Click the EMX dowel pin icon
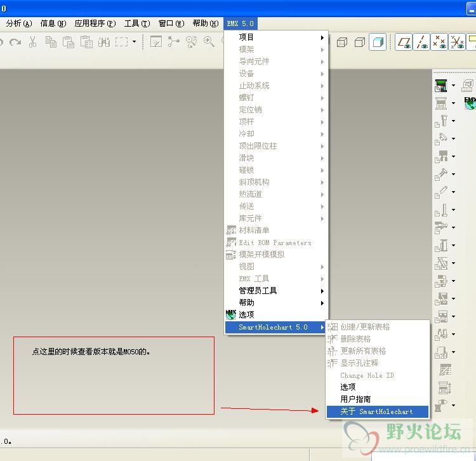Viewport: 476px width, 461px height. 441,139
